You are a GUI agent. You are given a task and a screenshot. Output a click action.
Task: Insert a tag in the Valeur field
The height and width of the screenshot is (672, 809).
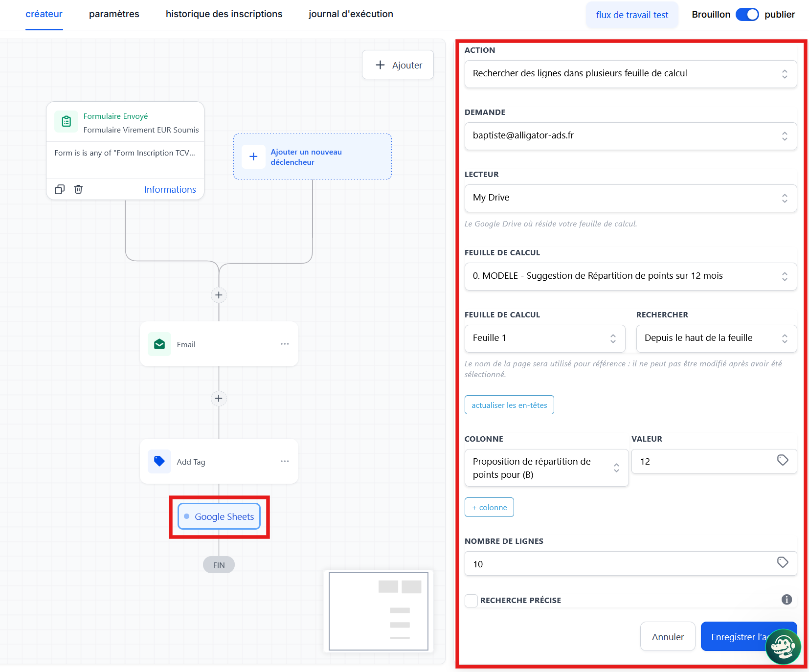783,460
